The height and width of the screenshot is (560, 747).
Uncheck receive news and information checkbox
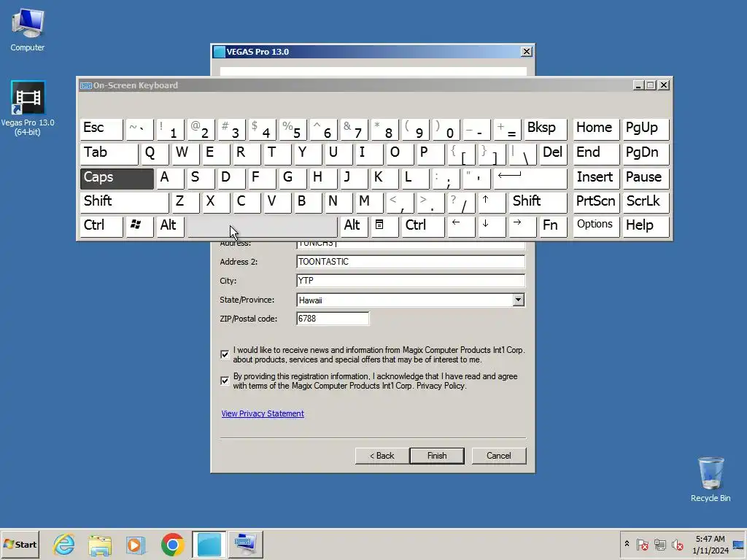click(225, 354)
